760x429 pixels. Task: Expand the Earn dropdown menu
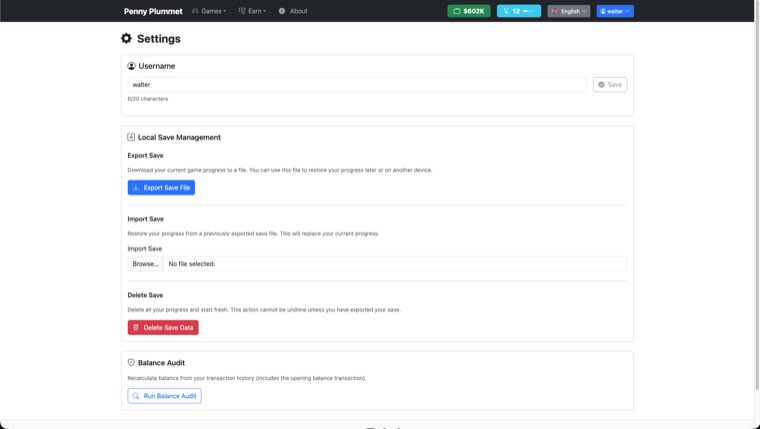click(x=252, y=11)
